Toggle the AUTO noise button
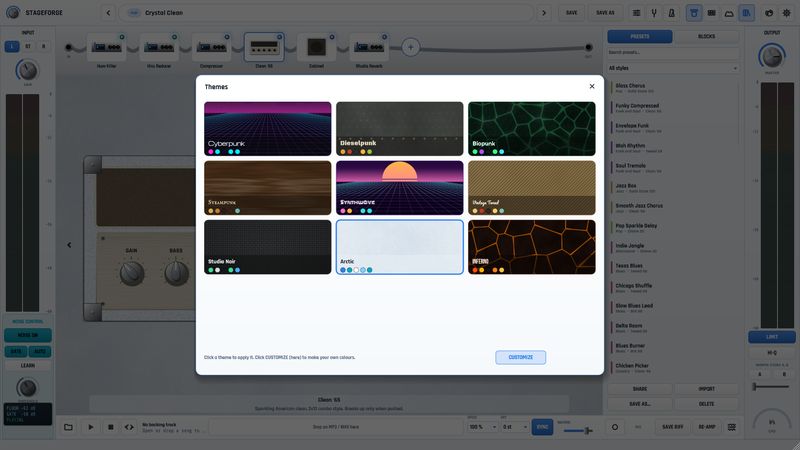This screenshot has width=800, height=450. (x=40, y=352)
